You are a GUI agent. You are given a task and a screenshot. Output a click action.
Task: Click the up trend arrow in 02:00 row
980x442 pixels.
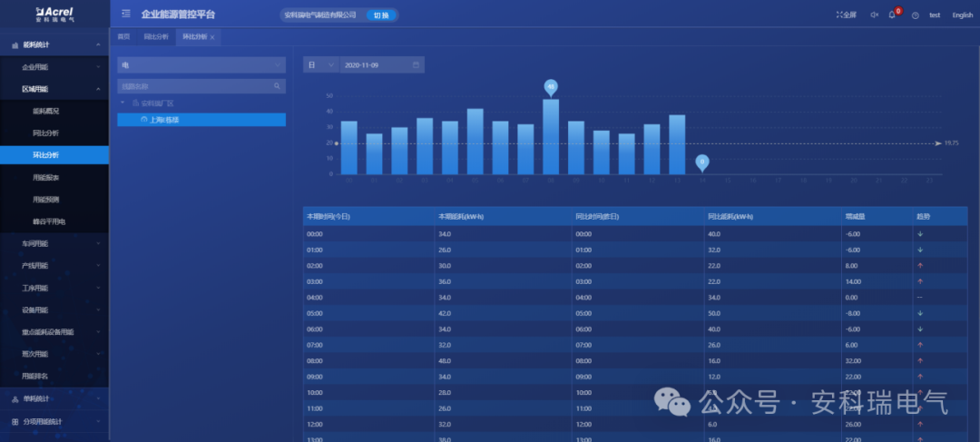point(919,266)
